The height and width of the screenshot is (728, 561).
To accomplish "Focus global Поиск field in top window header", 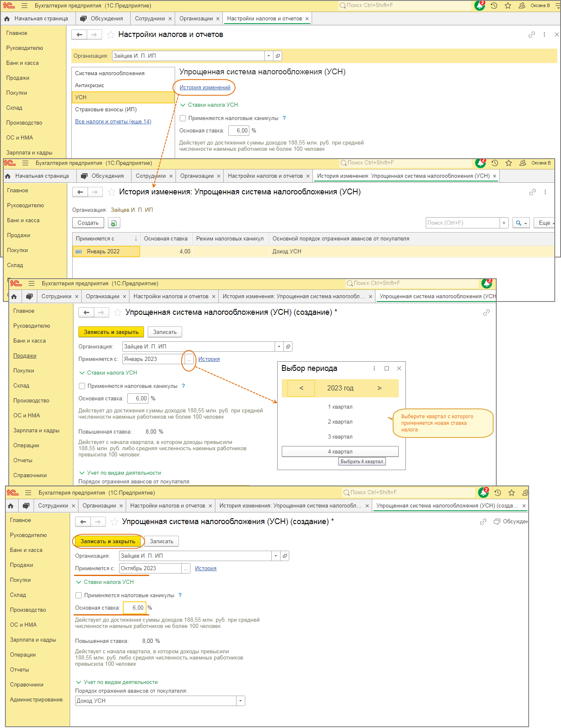I will [x=405, y=5].
